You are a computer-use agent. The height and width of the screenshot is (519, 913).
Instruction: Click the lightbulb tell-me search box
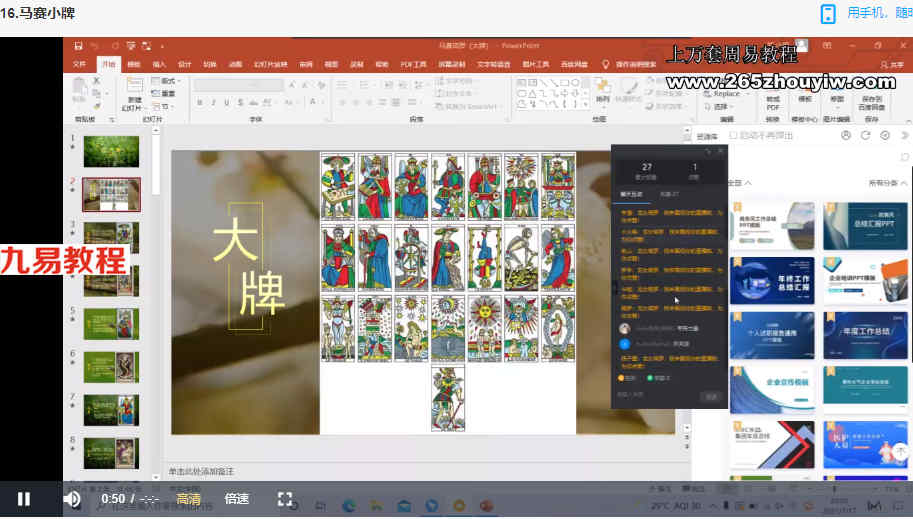coord(631,64)
